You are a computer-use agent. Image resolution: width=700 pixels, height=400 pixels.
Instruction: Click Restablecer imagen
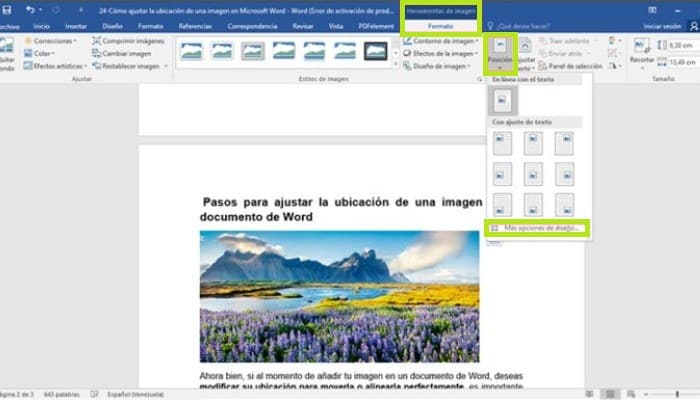pyautogui.click(x=126, y=66)
